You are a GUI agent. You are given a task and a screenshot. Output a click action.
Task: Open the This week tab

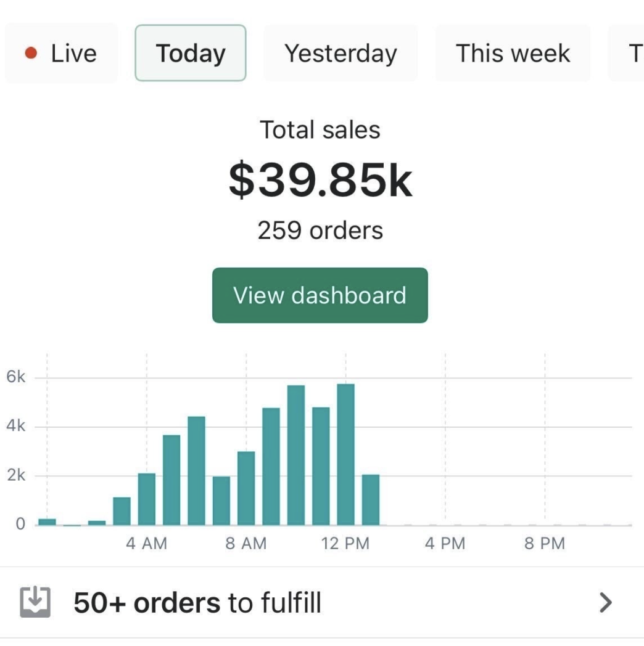click(513, 54)
